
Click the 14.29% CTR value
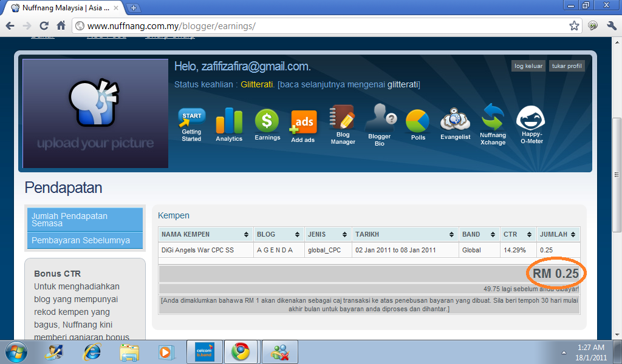click(514, 251)
